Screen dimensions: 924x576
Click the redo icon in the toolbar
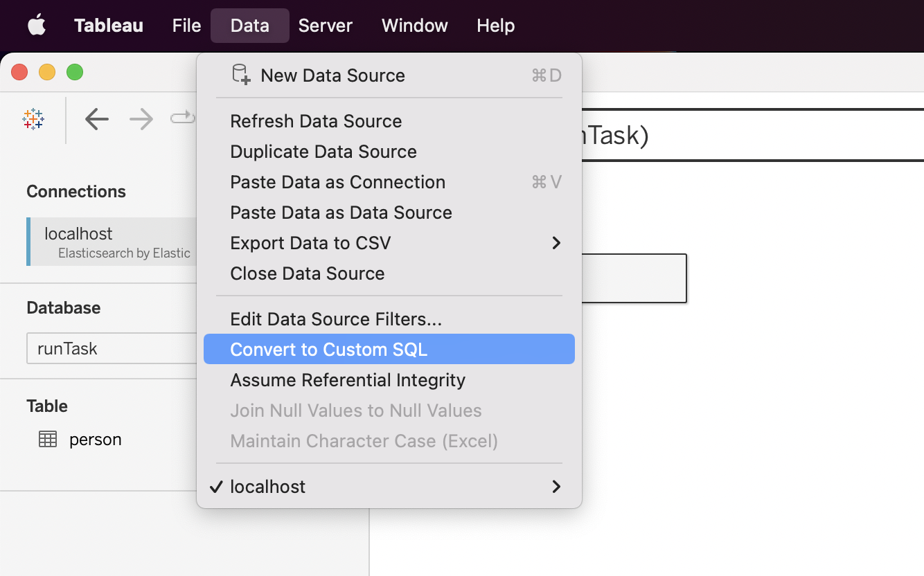click(x=182, y=118)
